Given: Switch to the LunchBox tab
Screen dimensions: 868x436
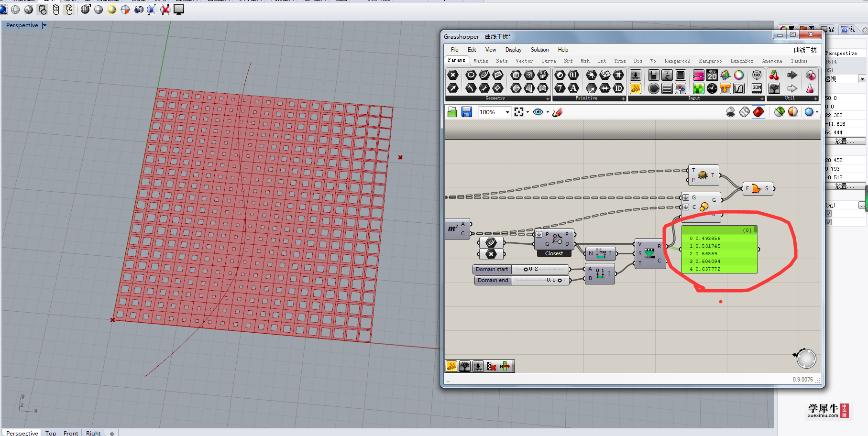Looking at the screenshot, I should (742, 61).
